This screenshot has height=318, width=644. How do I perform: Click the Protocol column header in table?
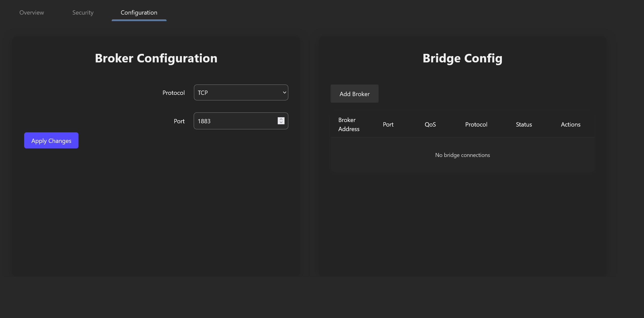[476, 125]
